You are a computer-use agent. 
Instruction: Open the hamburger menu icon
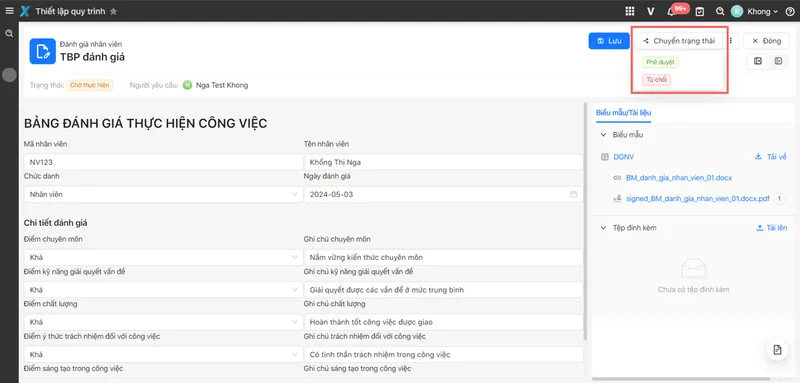pyautogui.click(x=9, y=11)
